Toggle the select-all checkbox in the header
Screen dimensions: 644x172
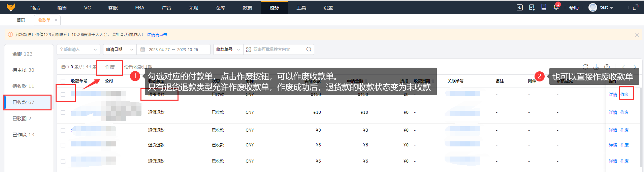(x=63, y=81)
